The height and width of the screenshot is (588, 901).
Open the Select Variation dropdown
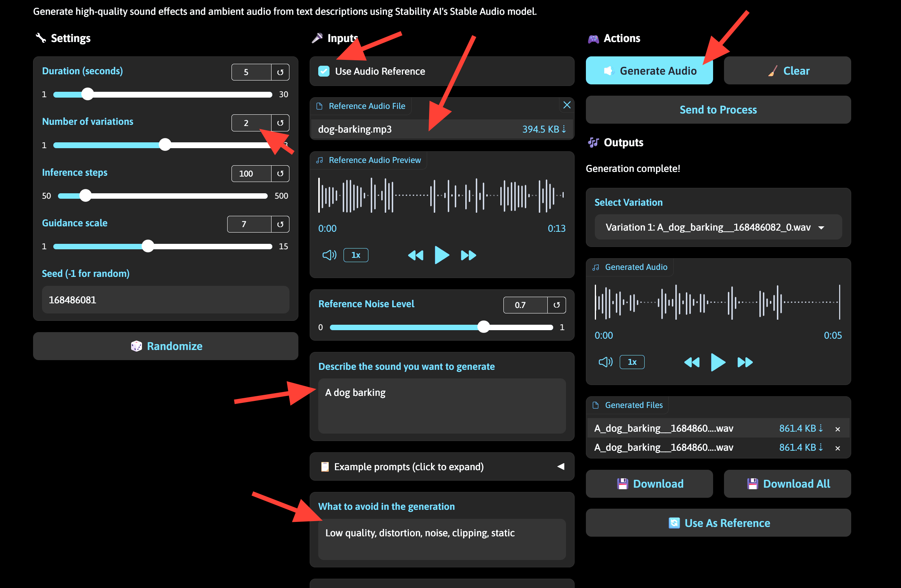718,227
